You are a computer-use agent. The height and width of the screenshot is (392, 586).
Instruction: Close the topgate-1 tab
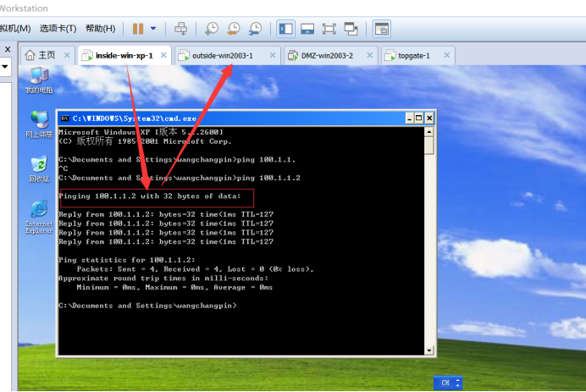tap(446, 55)
